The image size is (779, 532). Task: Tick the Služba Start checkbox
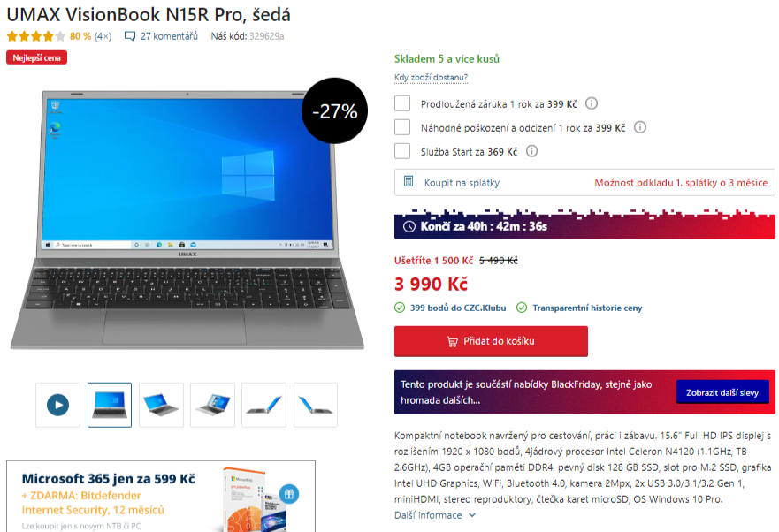pos(402,151)
